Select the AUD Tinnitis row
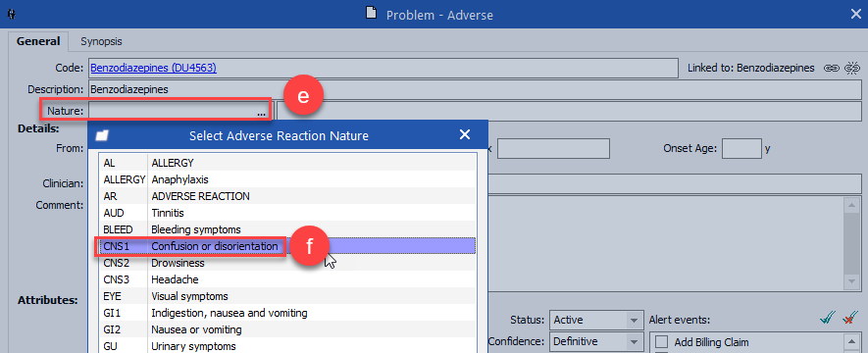This screenshot has width=868, height=353. 287,213
